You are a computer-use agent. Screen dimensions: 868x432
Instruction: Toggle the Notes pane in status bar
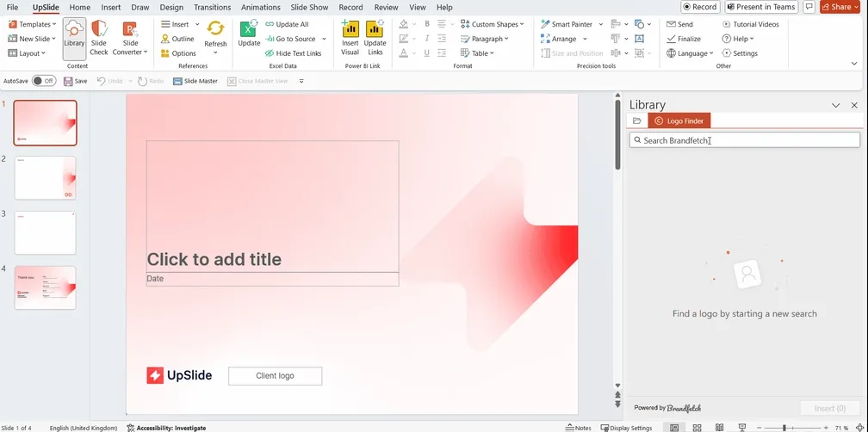(x=579, y=428)
